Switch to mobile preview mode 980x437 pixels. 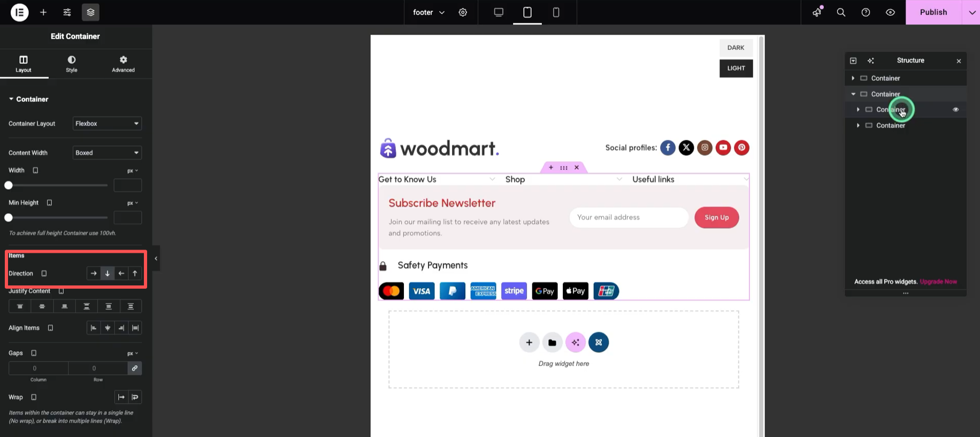556,12
